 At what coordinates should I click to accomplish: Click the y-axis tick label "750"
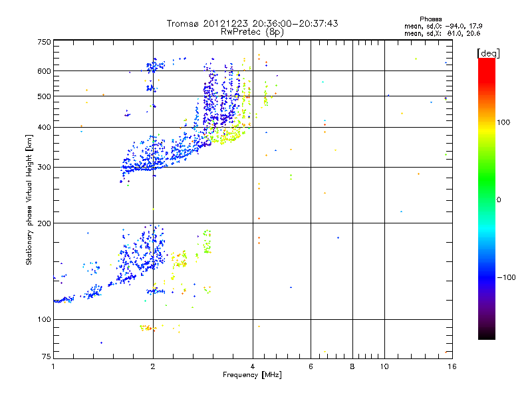pyautogui.click(x=45, y=42)
